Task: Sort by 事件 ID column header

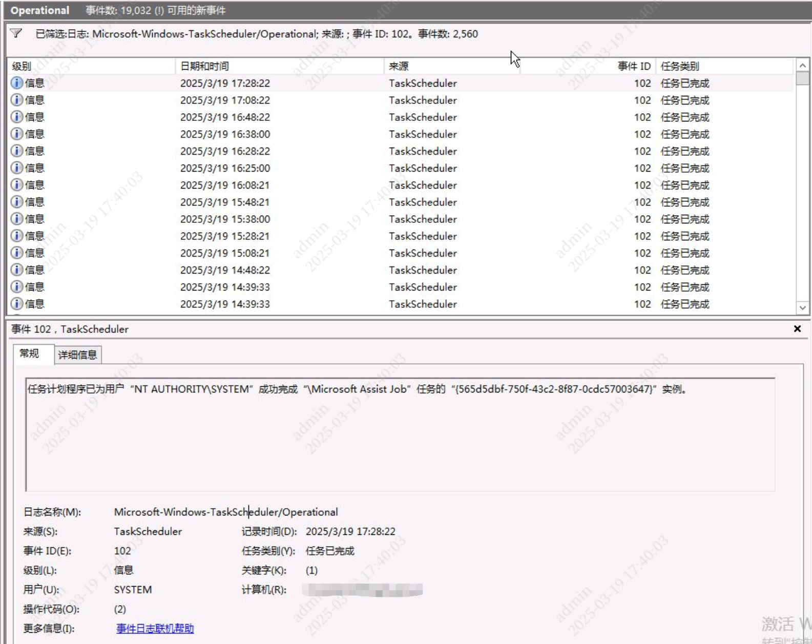Action: point(634,66)
